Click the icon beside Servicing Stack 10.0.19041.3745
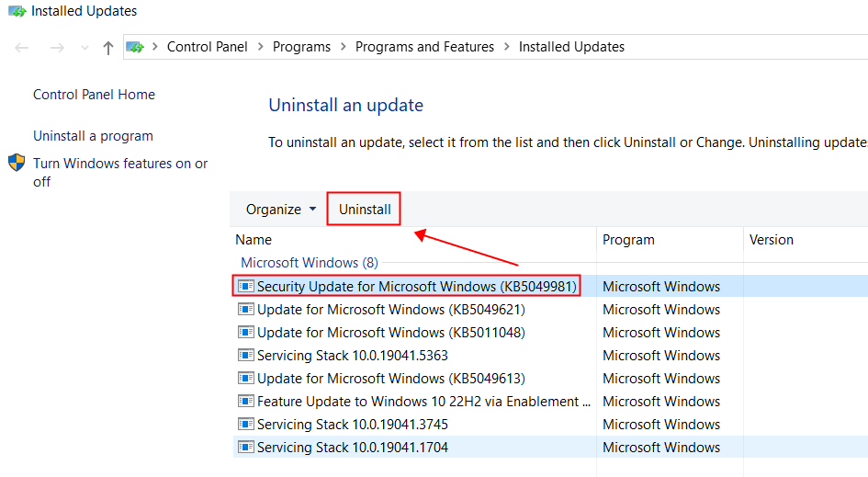868x477 pixels. 246,425
